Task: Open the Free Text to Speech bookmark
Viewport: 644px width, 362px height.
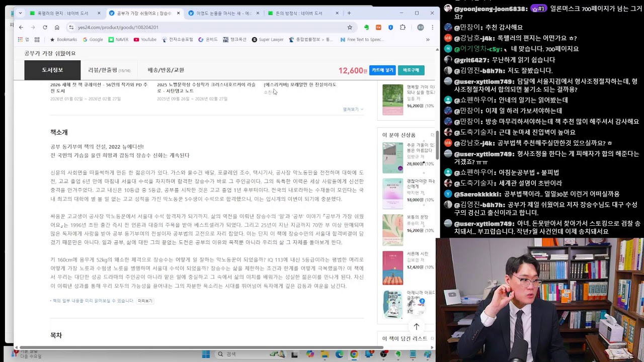Action: (362, 40)
